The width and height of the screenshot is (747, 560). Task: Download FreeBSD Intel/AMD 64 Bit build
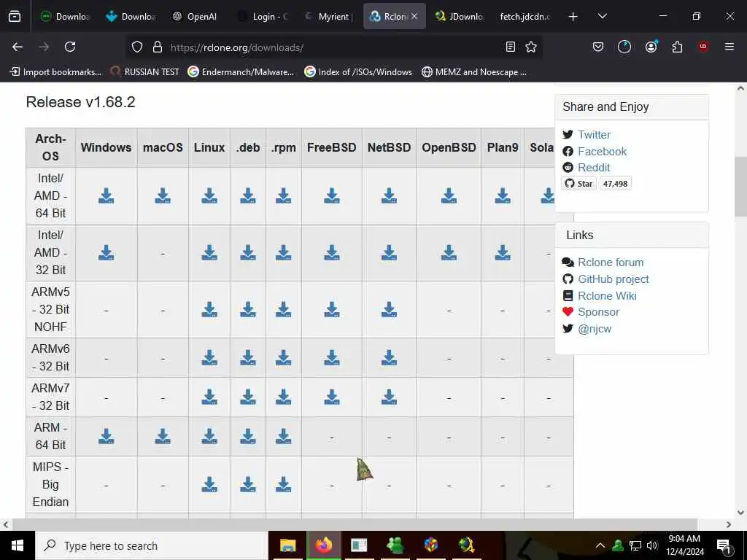(332, 195)
